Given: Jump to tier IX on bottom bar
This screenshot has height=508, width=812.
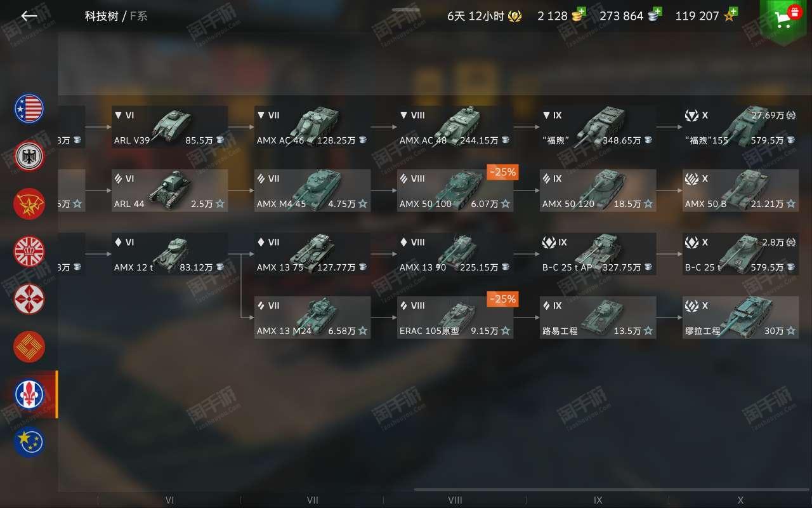Looking at the screenshot, I should [x=598, y=500].
